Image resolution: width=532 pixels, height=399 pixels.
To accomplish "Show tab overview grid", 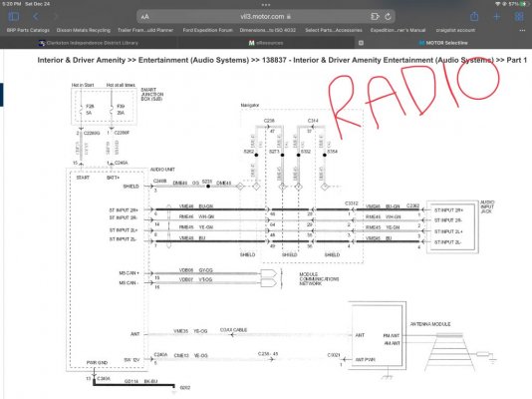I will pos(519,16).
